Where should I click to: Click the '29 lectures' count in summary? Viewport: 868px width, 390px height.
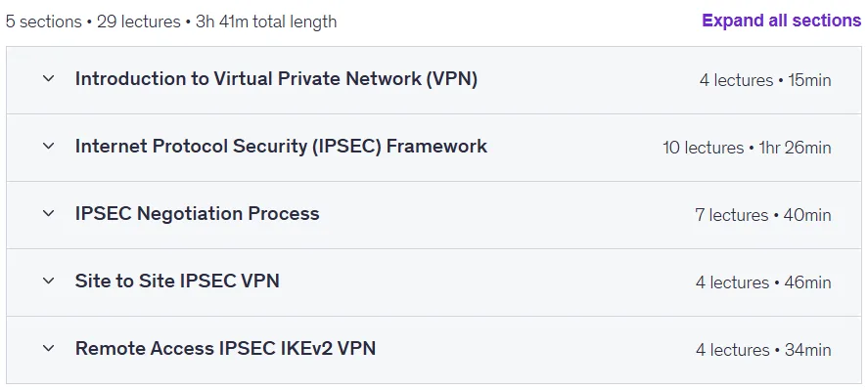[138, 22]
